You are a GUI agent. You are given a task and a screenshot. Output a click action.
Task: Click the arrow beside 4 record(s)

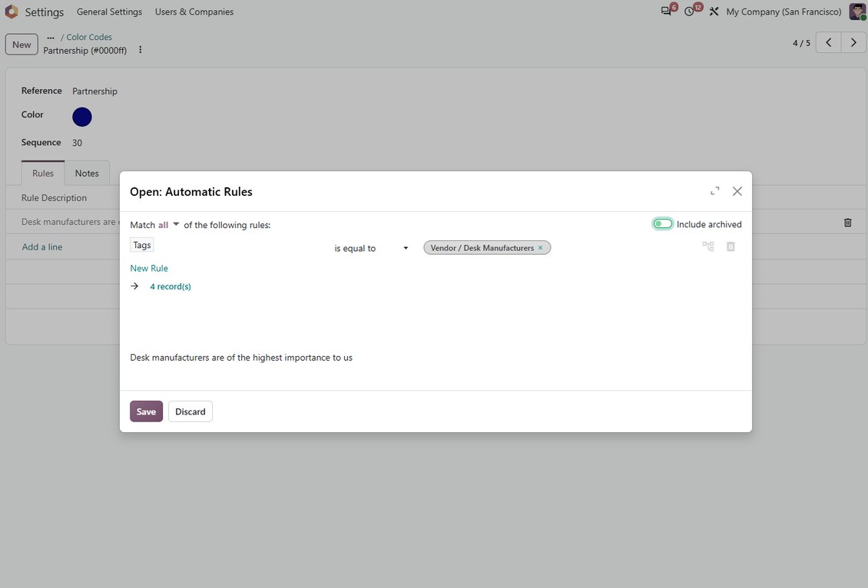(x=134, y=286)
